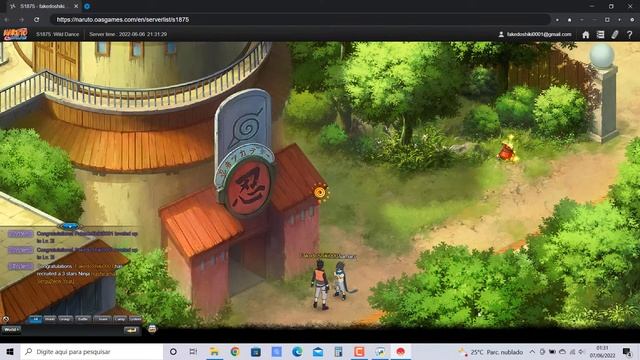640x360 pixels.
Task: Open Calculator from the taskbar
Action: [x=338, y=351]
